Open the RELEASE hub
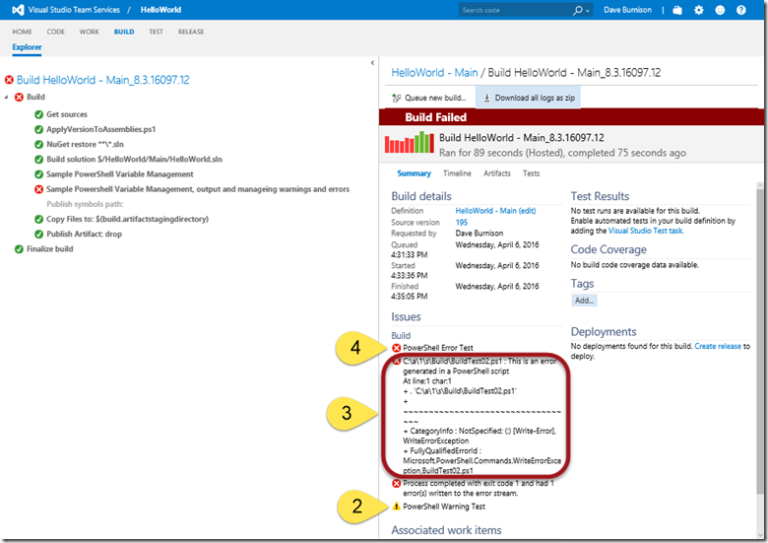The height and width of the screenshot is (543, 768). click(x=191, y=32)
